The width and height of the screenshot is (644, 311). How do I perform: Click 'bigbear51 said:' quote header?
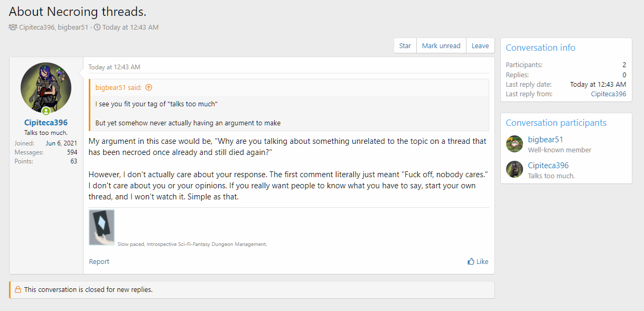tap(118, 88)
